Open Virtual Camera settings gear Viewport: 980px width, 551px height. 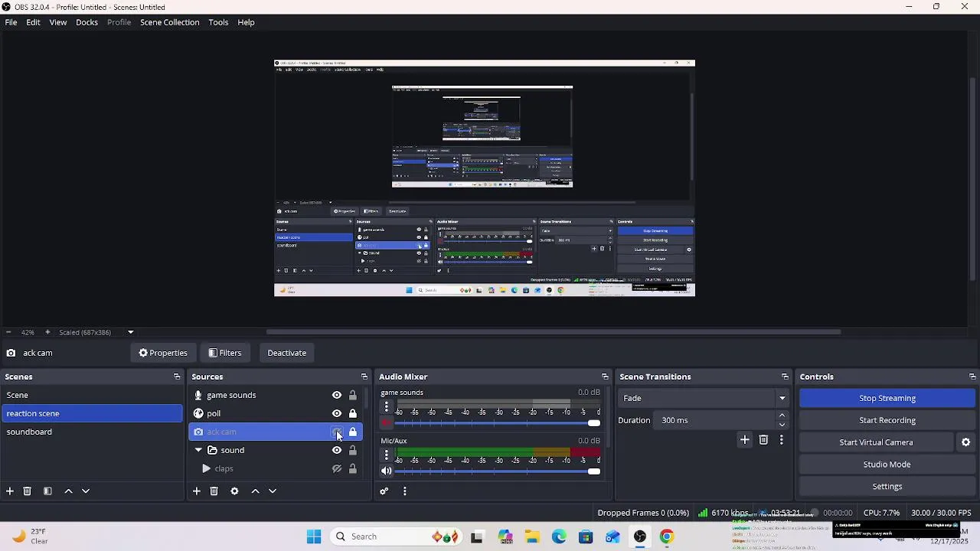pyautogui.click(x=966, y=442)
